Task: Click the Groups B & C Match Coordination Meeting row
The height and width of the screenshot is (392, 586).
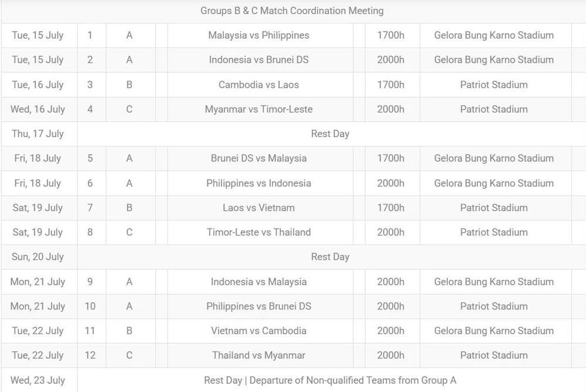Action: [292, 11]
